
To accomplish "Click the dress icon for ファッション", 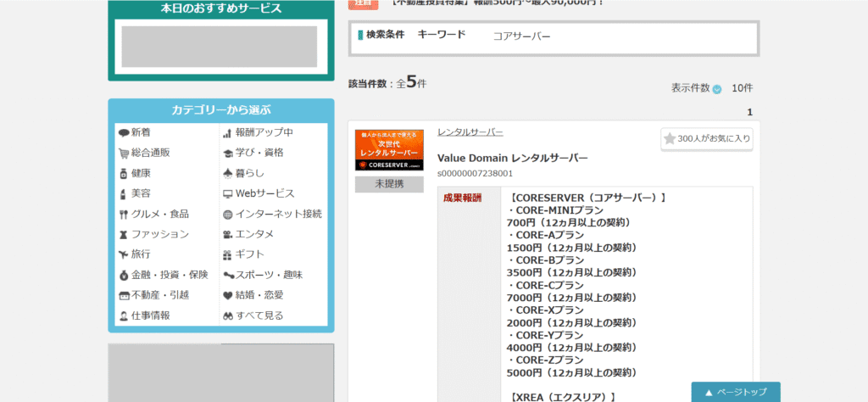I will pyautogui.click(x=124, y=235).
